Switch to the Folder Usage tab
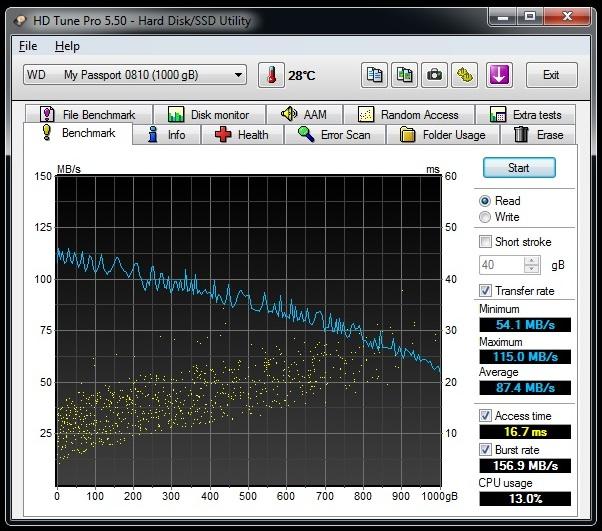 (x=443, y=135)
